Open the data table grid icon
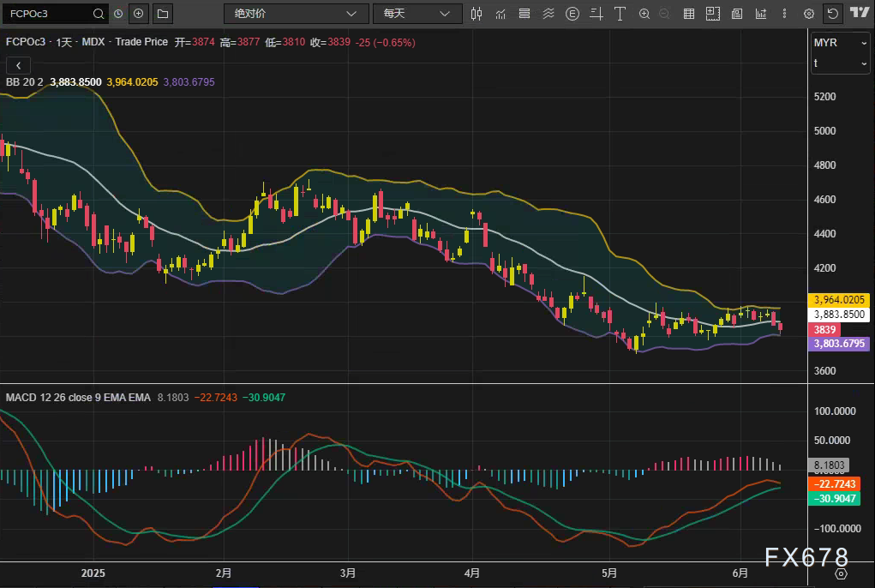The width and height of the screenshot is (875, 588). coord(688,14)
